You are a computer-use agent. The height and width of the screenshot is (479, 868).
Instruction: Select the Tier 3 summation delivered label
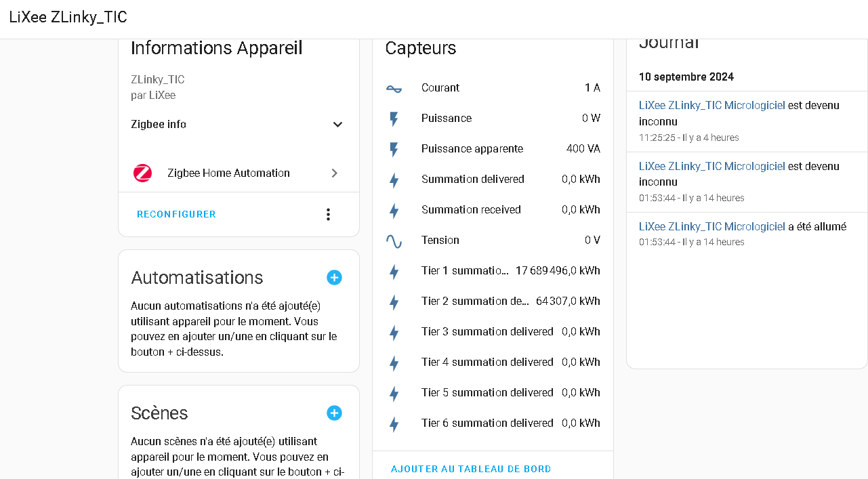(x=487, y=332)
